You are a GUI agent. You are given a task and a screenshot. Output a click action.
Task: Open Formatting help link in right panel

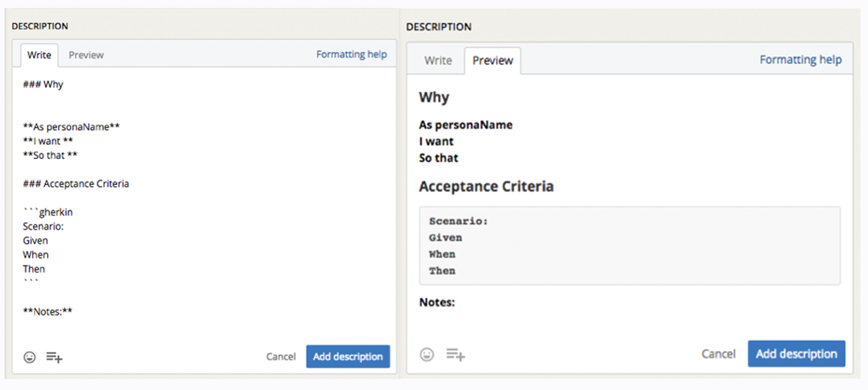(x=800, y=59)
